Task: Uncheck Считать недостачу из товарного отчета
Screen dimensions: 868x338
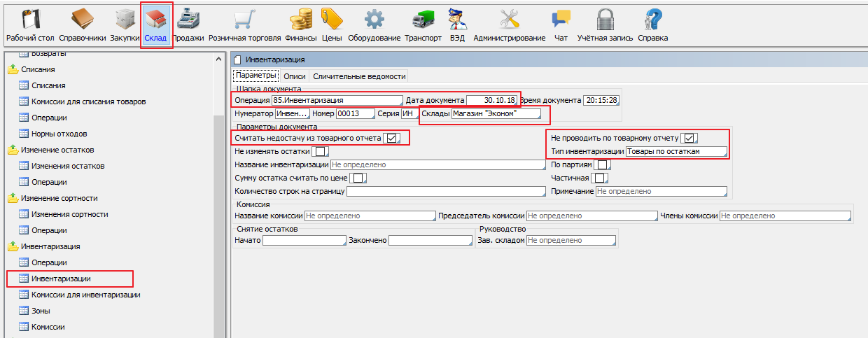Action: pyautogui.click(x=391, y=139)
